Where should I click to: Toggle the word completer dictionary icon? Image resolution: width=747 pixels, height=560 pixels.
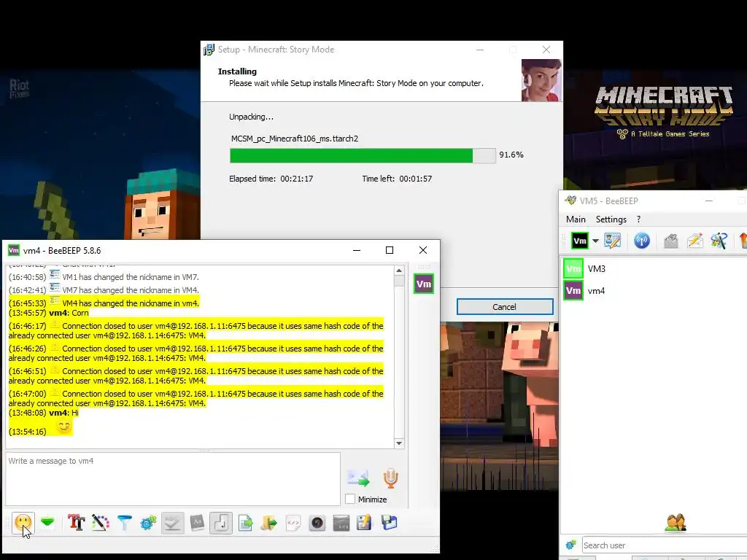pyautogui.click(x=197, y=524)
